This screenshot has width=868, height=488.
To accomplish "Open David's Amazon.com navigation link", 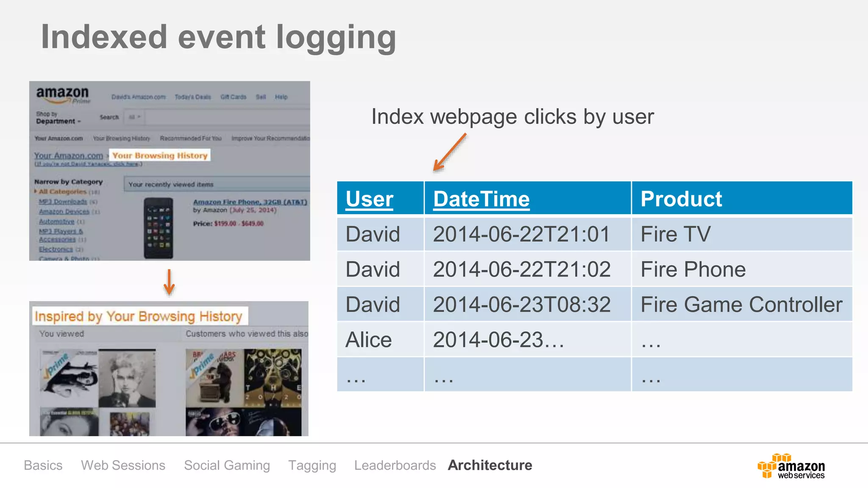I will tap(139, 97).
